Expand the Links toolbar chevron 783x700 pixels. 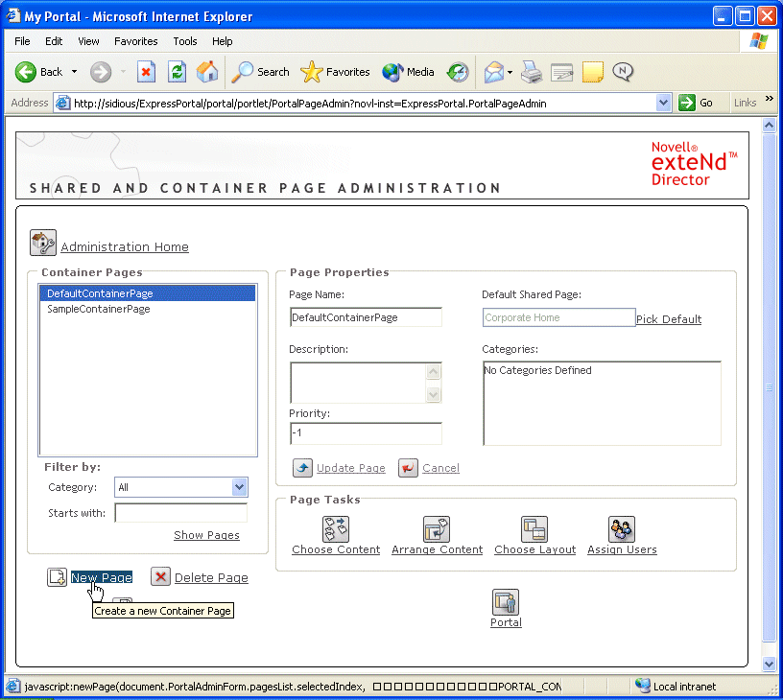[x=769, y=99]
